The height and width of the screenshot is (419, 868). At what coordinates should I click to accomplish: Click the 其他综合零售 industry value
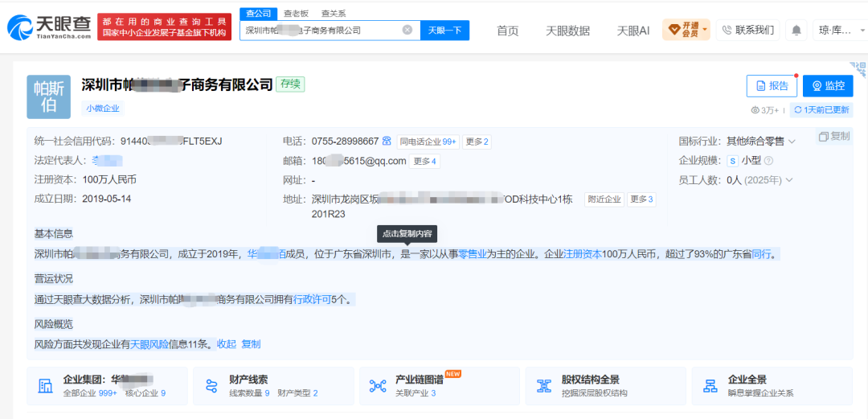click(x=755, y=142)
